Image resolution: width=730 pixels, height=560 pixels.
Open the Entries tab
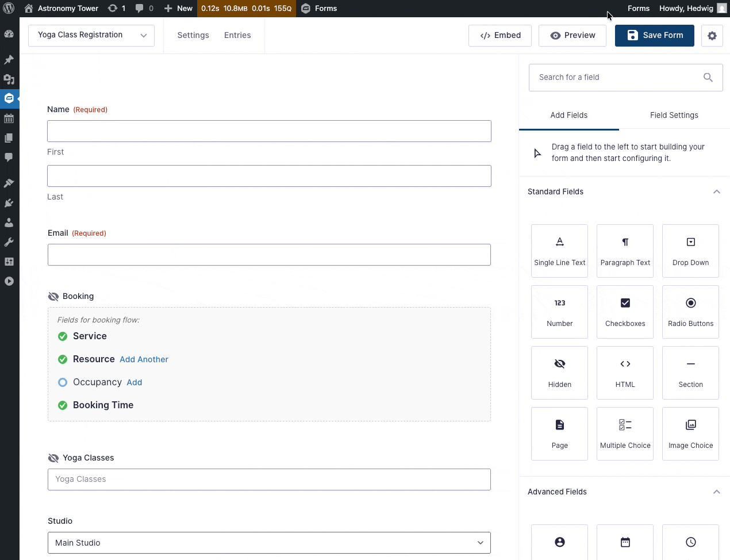pyautogui.click(x=237, y=36)
